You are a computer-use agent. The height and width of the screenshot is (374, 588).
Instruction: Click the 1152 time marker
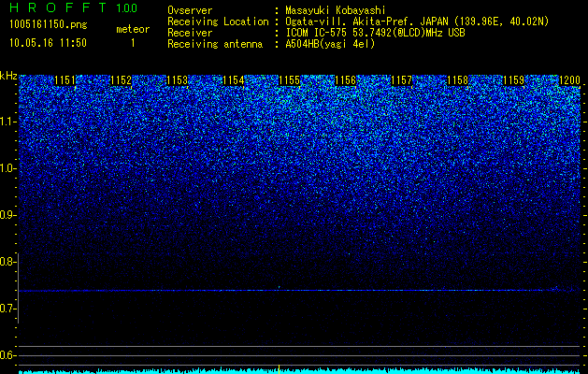point(122,80)
